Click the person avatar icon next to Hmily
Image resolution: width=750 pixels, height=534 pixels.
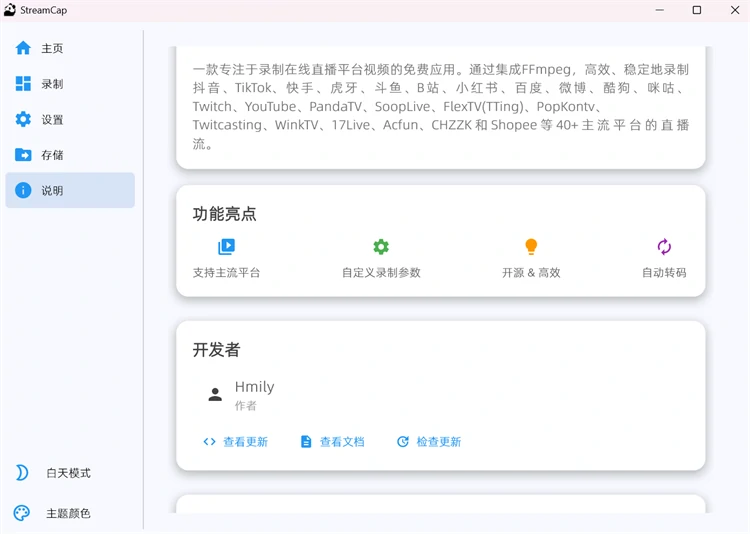tap(215, 394)
